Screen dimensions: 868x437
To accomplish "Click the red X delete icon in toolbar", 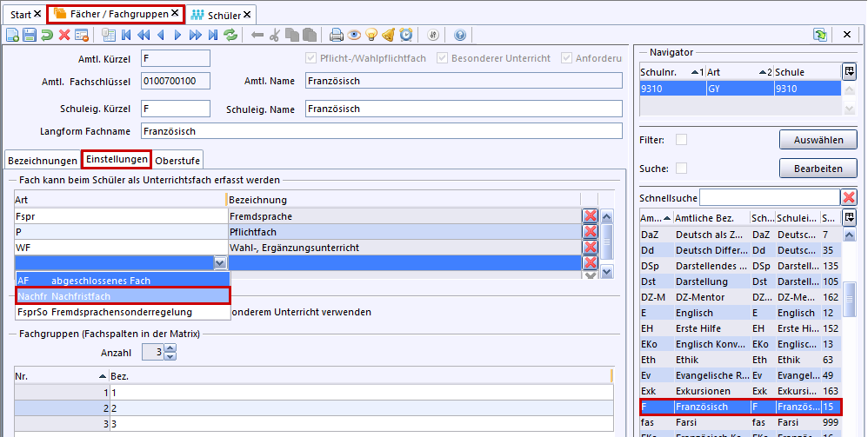I will tap(63, 35).
